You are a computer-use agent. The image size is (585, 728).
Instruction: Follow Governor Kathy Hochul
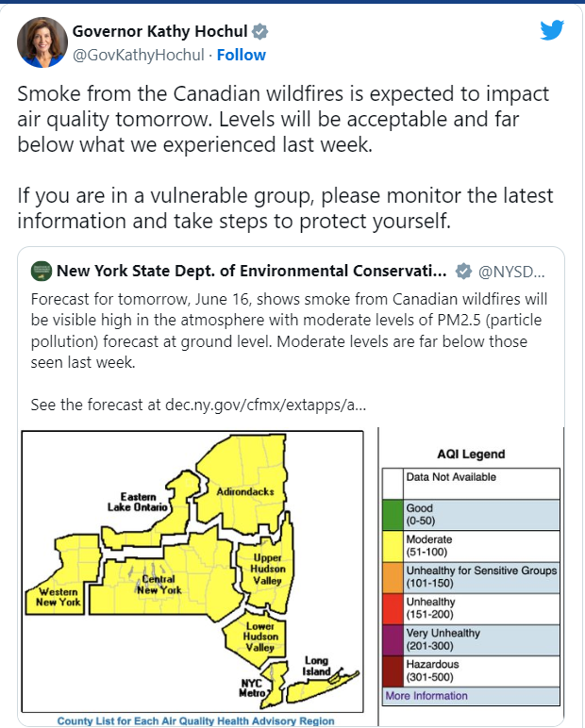242,56
